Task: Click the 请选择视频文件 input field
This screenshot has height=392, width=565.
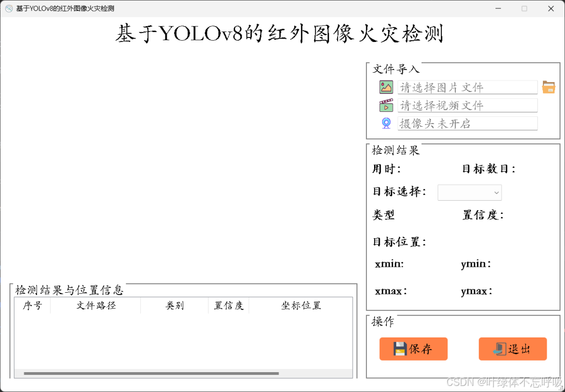Action: [x=467, y=105]
